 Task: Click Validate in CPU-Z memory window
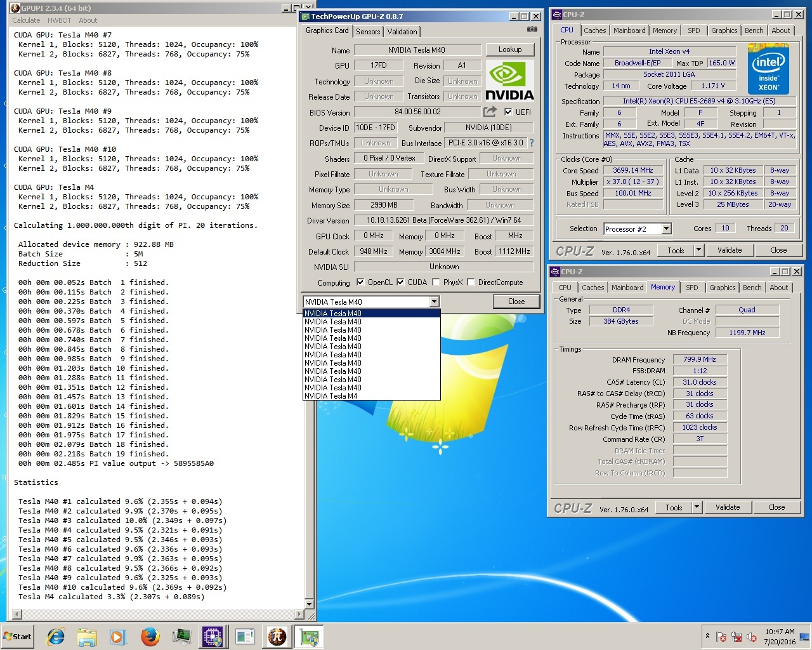pyautogui.click(x=728, y=507)
